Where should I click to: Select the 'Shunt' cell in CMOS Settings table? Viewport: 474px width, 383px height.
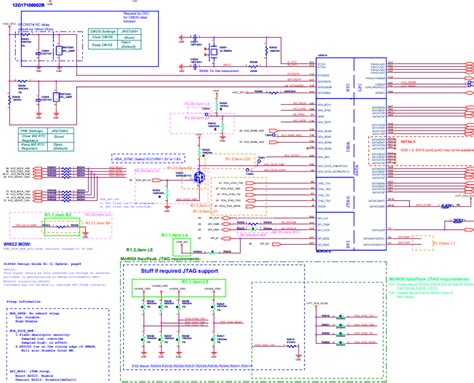[x=129, y=37]
